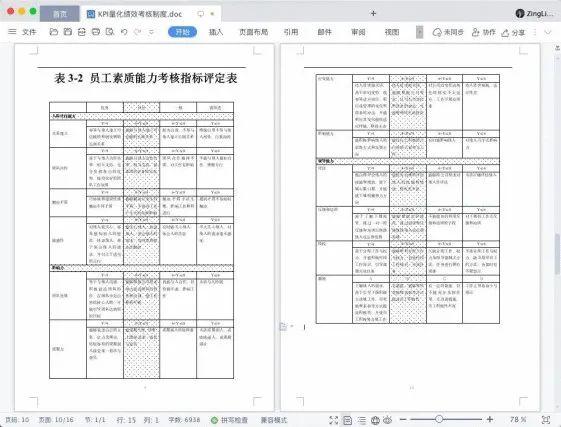Switch to web layout globe icon

[375, 420]
